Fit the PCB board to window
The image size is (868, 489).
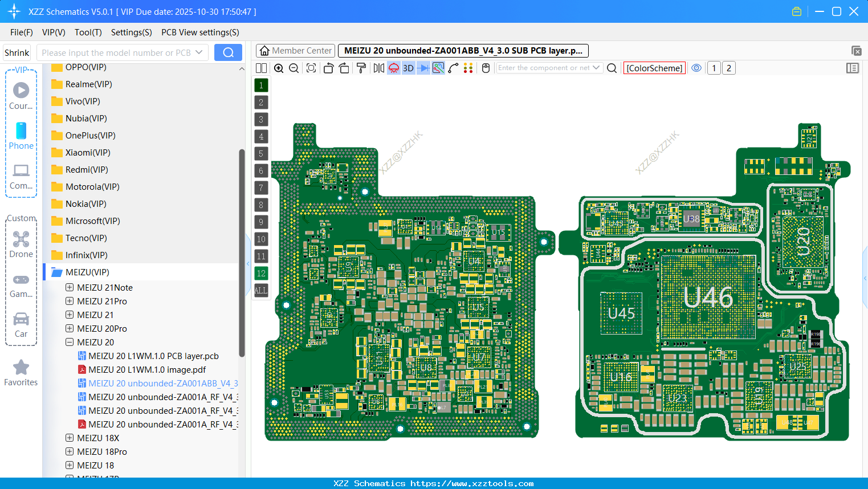click(311, 68)
